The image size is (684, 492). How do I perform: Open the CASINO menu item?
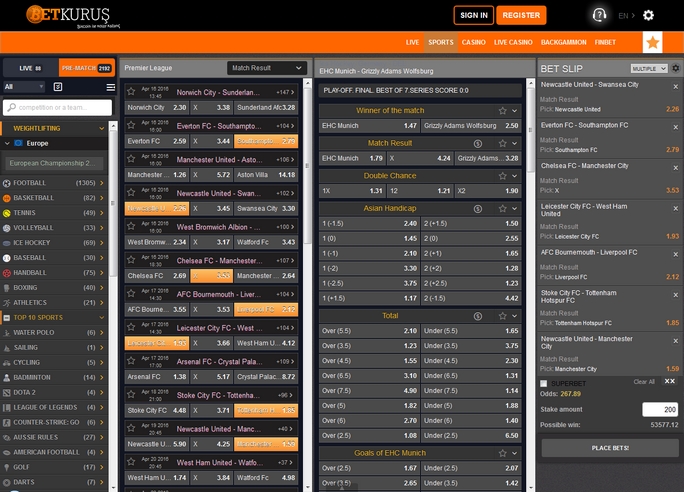coord(474,42)
